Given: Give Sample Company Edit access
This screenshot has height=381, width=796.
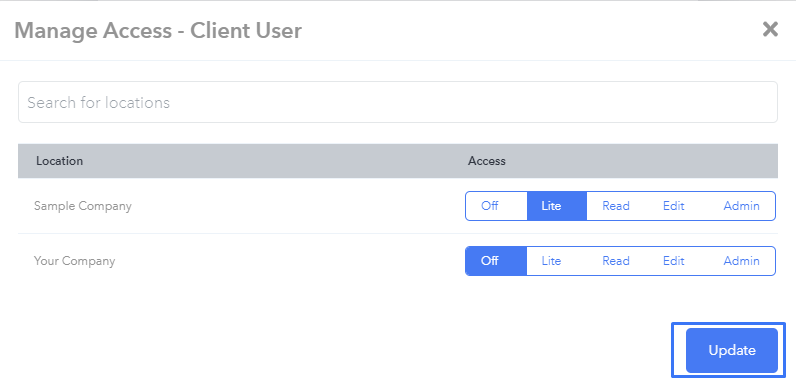Looking at the screenshot, I should click(x=674, y=206).
